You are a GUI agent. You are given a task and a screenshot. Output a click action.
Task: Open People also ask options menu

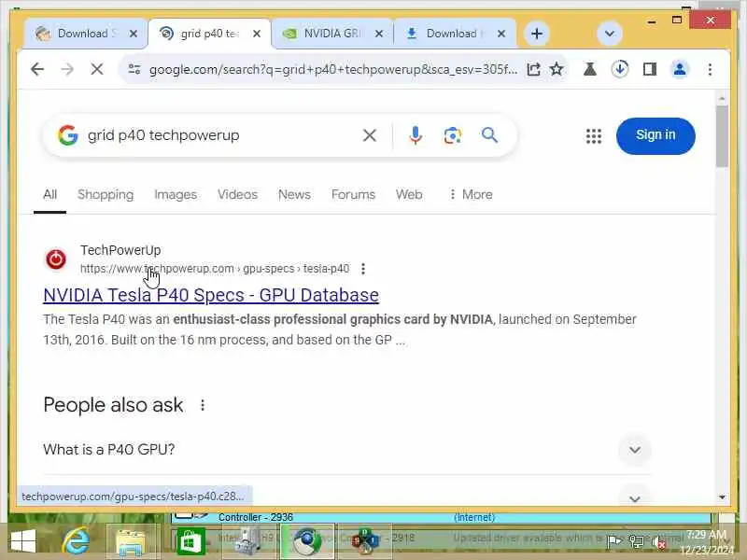point(203,405)
